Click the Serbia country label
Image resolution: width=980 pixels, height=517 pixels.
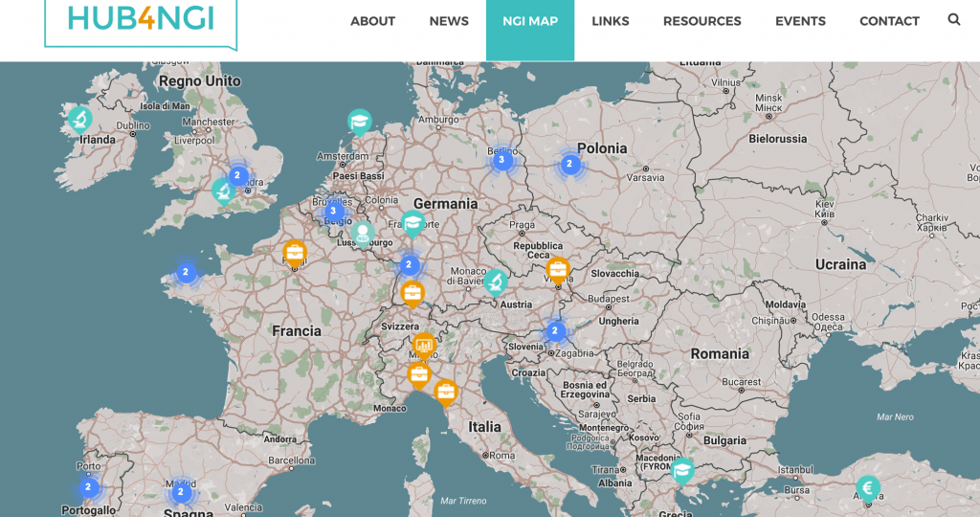[x=641, y=399]
